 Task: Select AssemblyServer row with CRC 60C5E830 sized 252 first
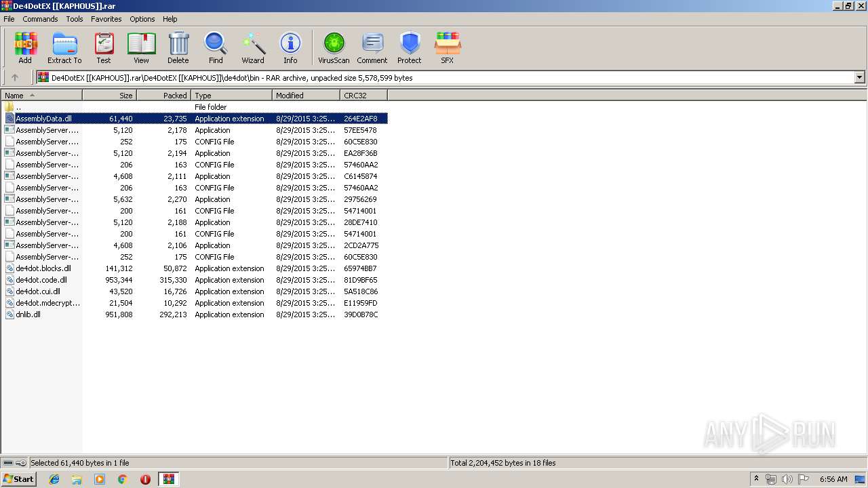point(195,142)
